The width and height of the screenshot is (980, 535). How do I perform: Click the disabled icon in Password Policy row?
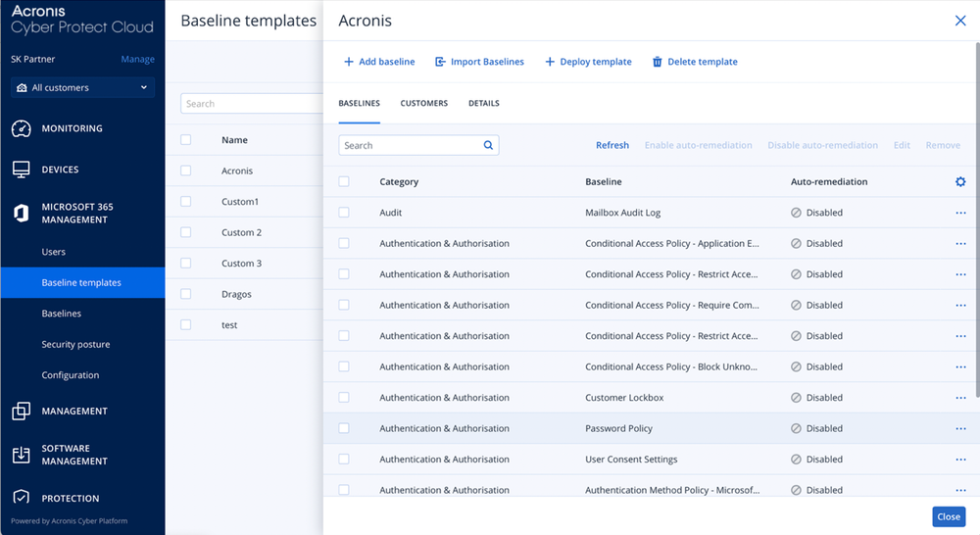coord(796,428)
